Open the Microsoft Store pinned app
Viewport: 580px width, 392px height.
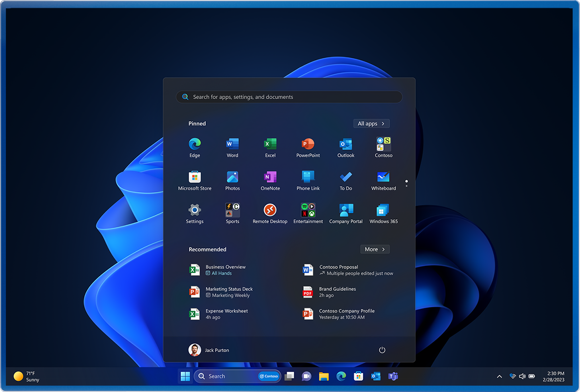tap(194, 177)
